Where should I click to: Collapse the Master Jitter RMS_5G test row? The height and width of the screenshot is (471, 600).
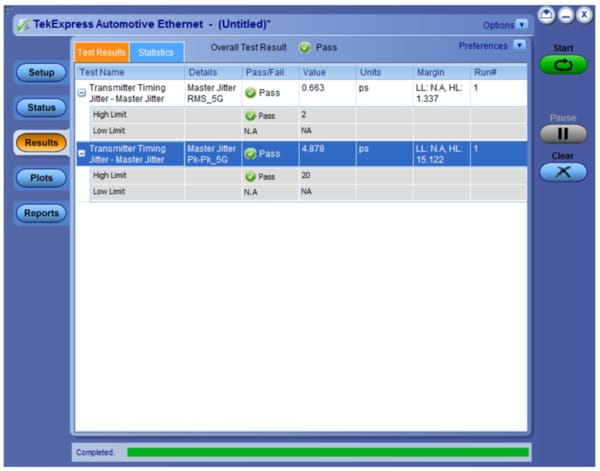click(x=82, y=93)
